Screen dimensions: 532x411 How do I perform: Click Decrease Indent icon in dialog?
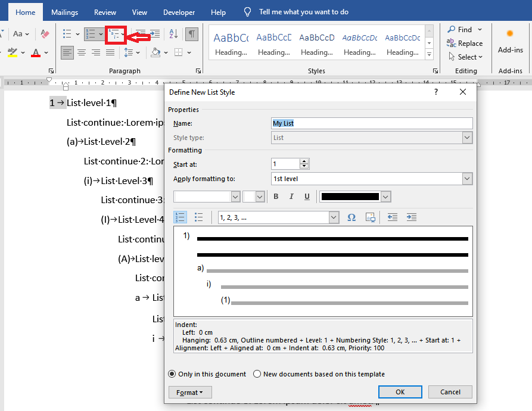[x=393, y=217]
